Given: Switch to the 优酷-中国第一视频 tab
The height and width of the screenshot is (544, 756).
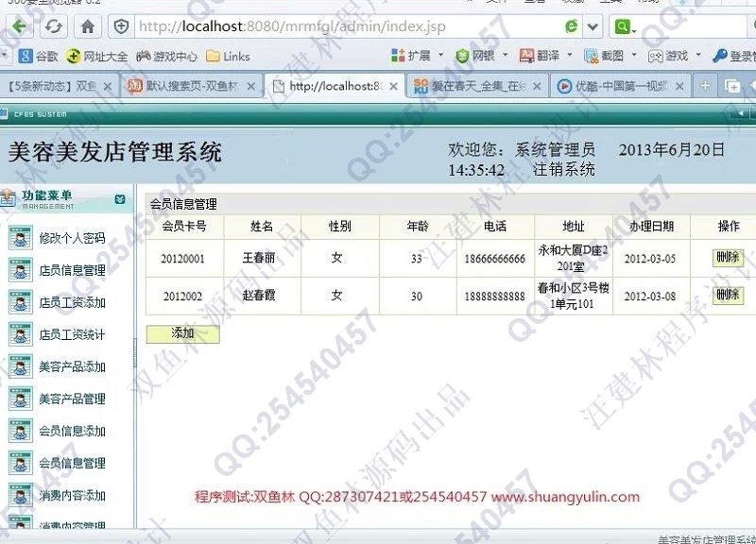Looking at the screenshot, I should point(621,86).
